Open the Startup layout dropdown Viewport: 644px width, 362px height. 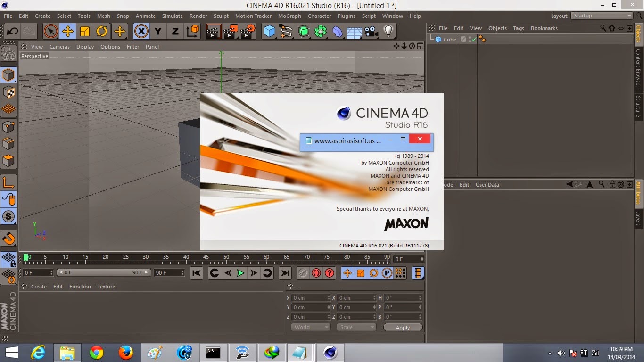coord(602,16)
